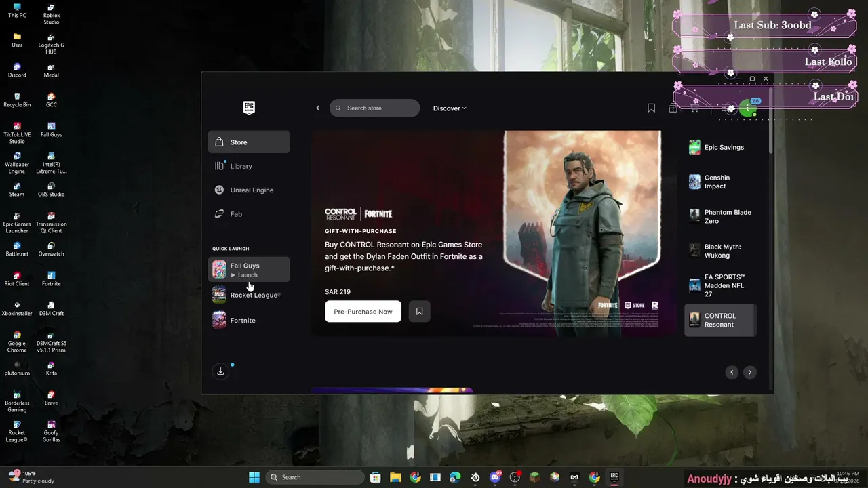868x488 pixels.
Task: Show next carousel items with right arrow
Action: click(749, 372)
